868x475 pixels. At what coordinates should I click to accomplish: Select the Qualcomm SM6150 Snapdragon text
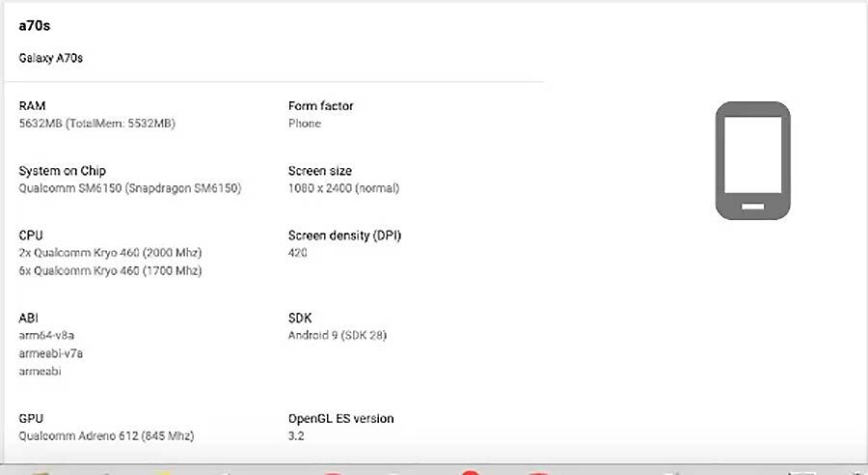129,188
